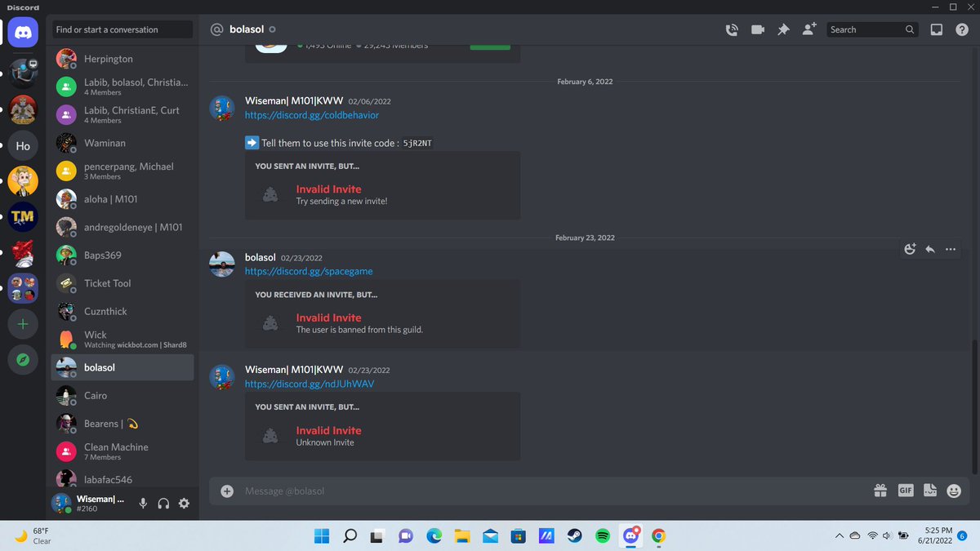
Task: Open Windows Start menu
Action: (322, 536)
